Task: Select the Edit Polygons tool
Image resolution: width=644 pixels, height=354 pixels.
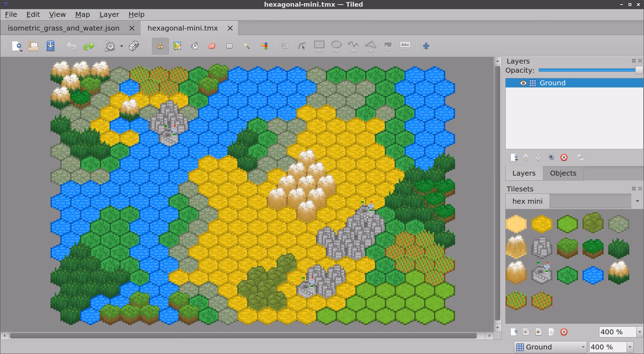Action: pos(302,46)
